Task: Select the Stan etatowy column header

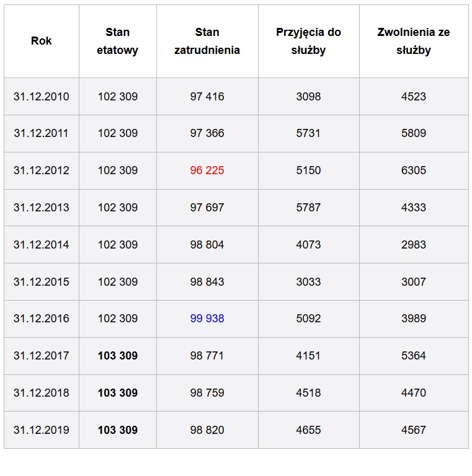Action: tap(118, 41)
